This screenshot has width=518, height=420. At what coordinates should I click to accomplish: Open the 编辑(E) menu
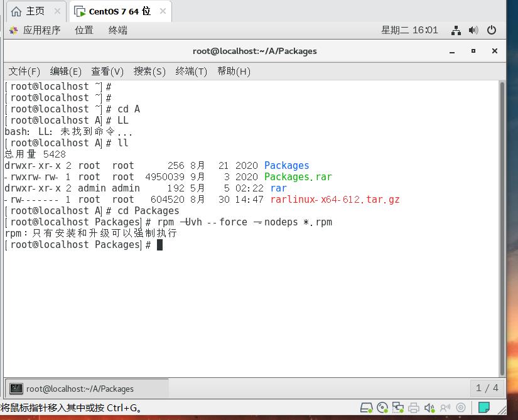click(66, 72)
